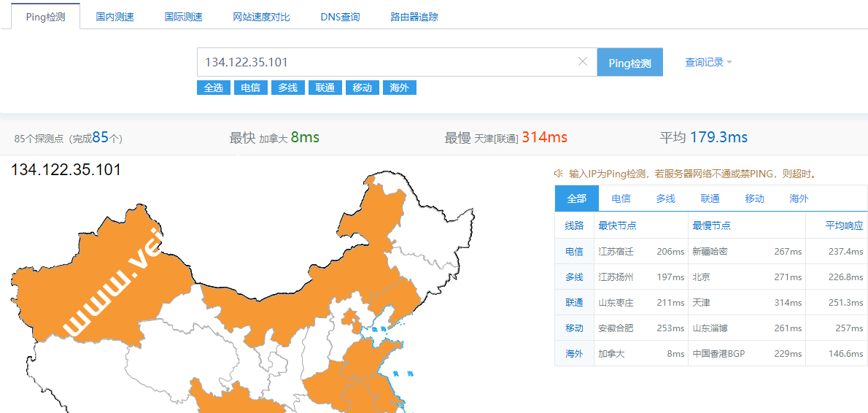The image size is (868, 413).
Task: Clear the IP input with the X icon
Action: pos(582,62)
